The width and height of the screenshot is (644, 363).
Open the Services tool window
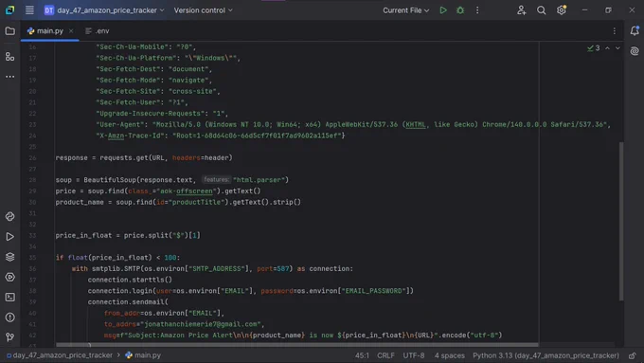[x=9, y=277]
